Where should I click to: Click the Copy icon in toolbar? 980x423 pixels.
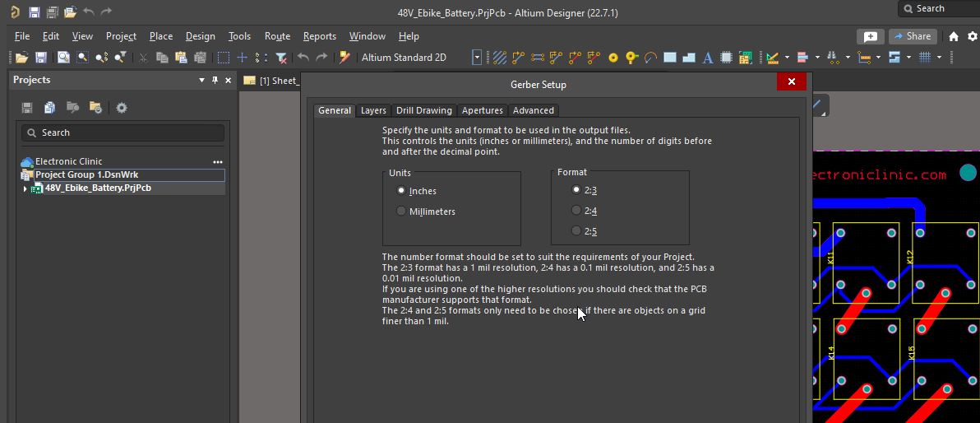tap(162, 58)
